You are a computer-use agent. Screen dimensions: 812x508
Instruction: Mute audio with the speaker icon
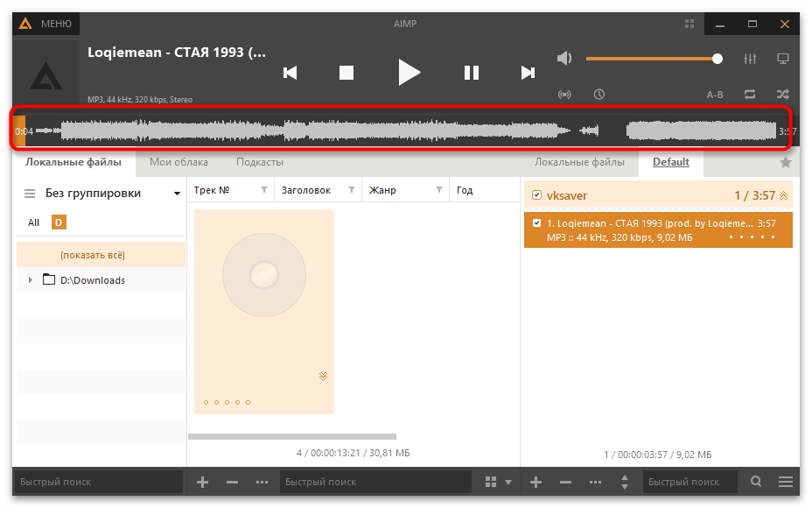click(564, 59)
